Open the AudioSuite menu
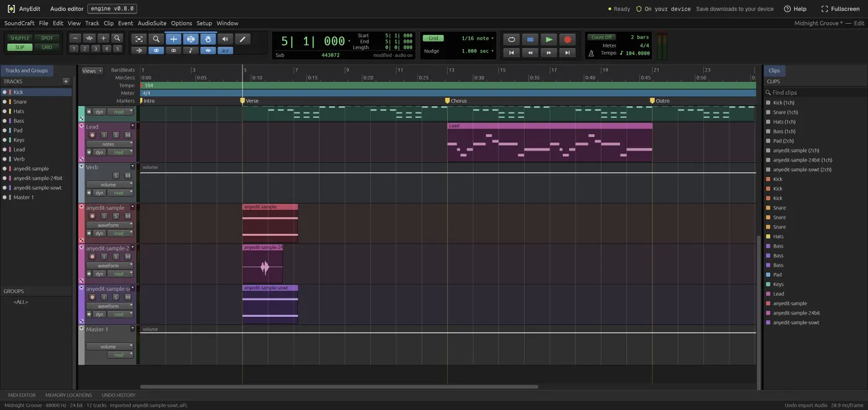 tap(153, 23)
